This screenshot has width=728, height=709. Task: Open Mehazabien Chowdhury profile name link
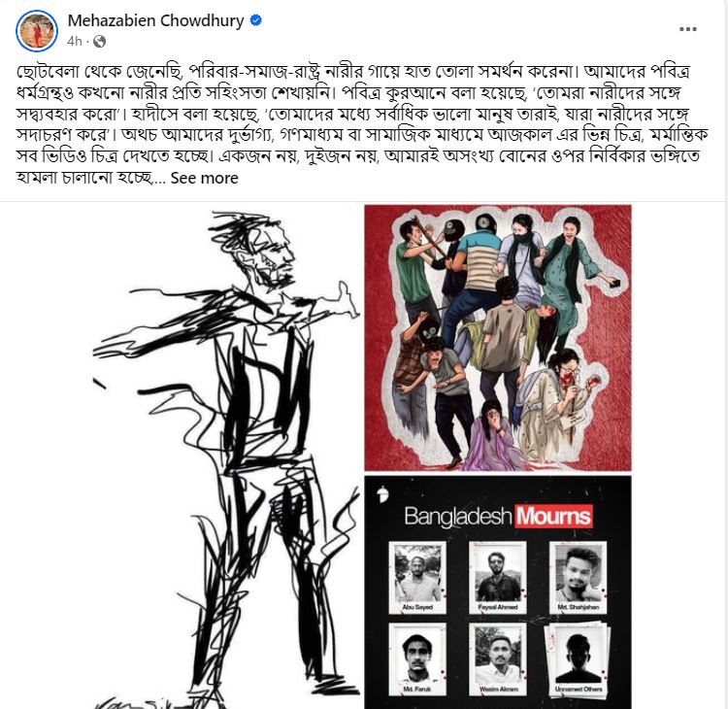155,21
